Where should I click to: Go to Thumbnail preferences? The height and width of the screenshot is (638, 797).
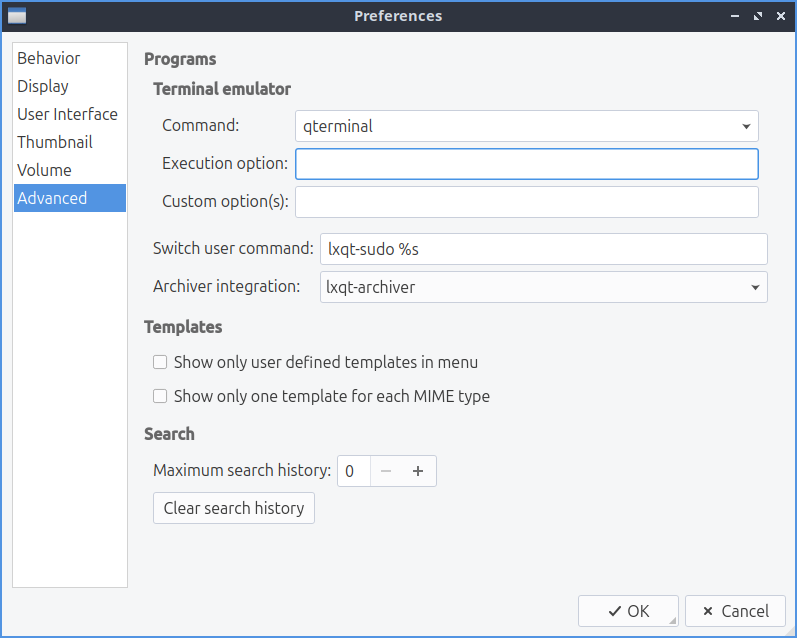pos(55,142)
